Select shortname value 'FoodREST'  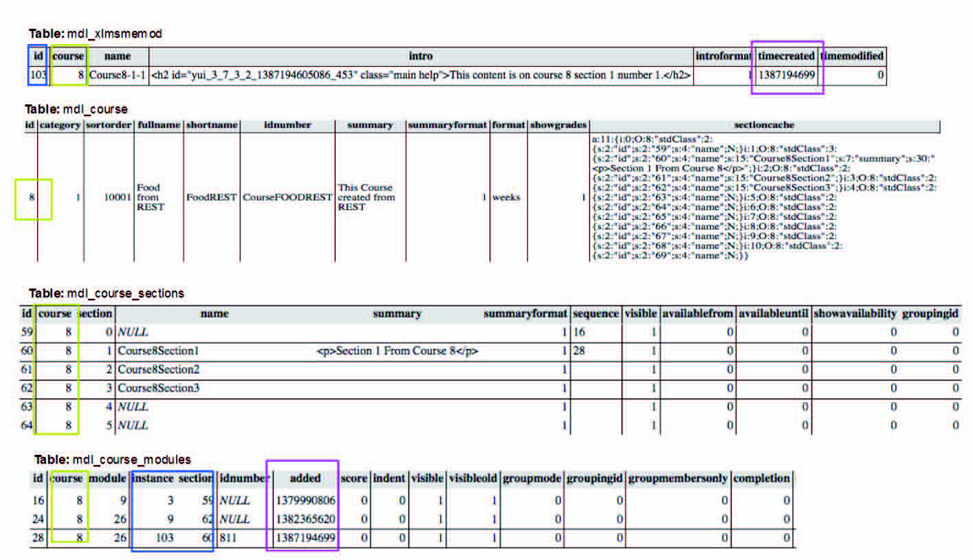212,197
